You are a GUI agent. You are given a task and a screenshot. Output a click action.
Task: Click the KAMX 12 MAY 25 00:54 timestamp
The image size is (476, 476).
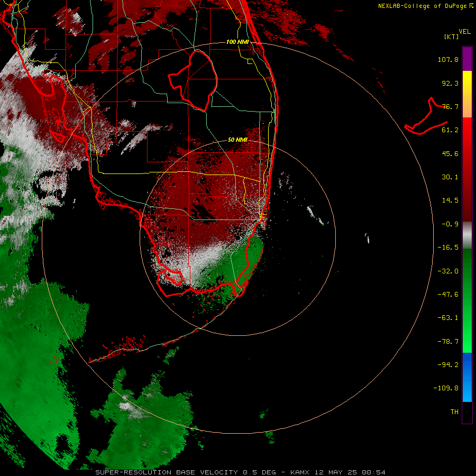click(338, 472)
